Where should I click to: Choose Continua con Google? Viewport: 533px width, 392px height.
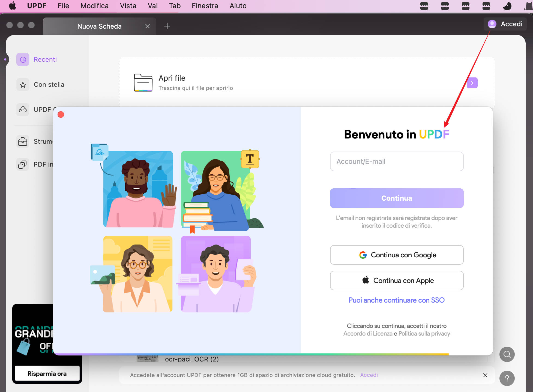tap(397, 255)
